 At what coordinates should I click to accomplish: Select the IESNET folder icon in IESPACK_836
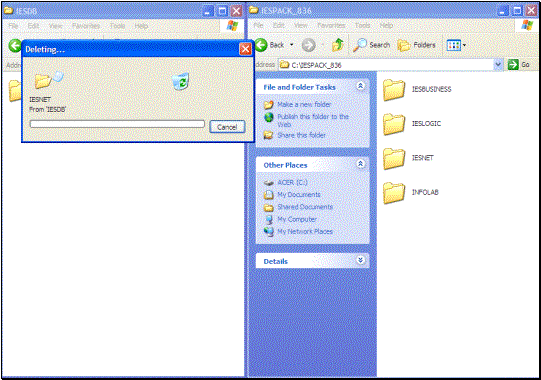pyautogui.click(x=394, y=158)
